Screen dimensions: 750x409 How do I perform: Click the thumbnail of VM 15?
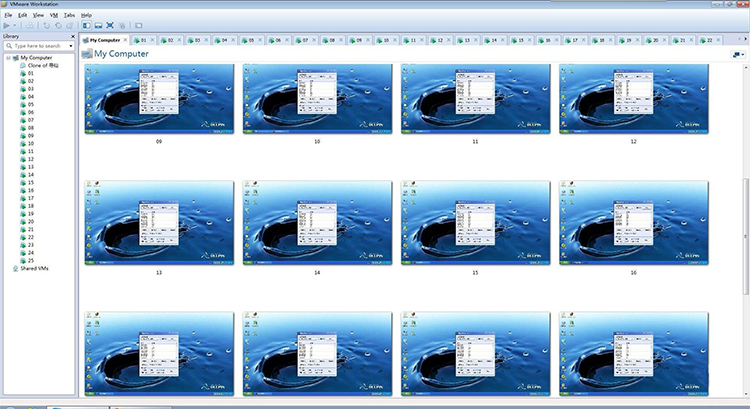click(x=475, y=223)
